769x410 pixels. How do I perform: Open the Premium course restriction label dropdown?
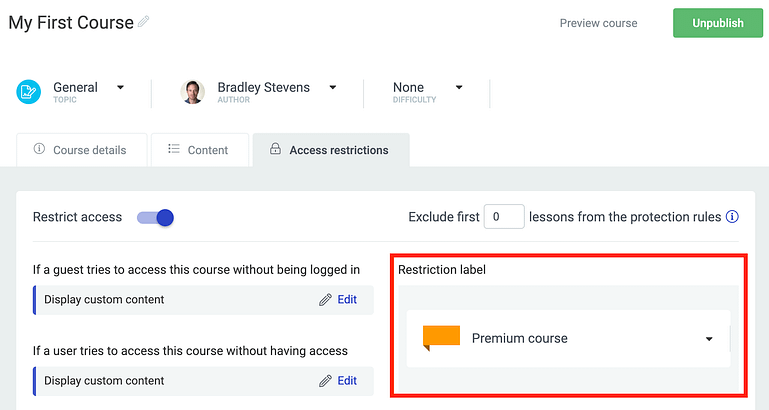click(x=568, y=338)
